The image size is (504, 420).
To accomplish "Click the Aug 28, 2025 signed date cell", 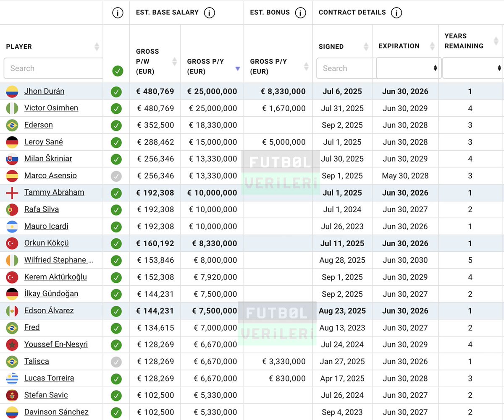I will [x=342, y=260].
